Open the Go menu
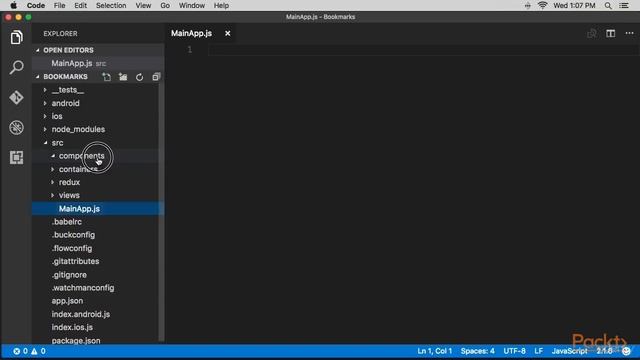Image resolution: width=640 pixels, height=360 pixels. tap(165, 5)
